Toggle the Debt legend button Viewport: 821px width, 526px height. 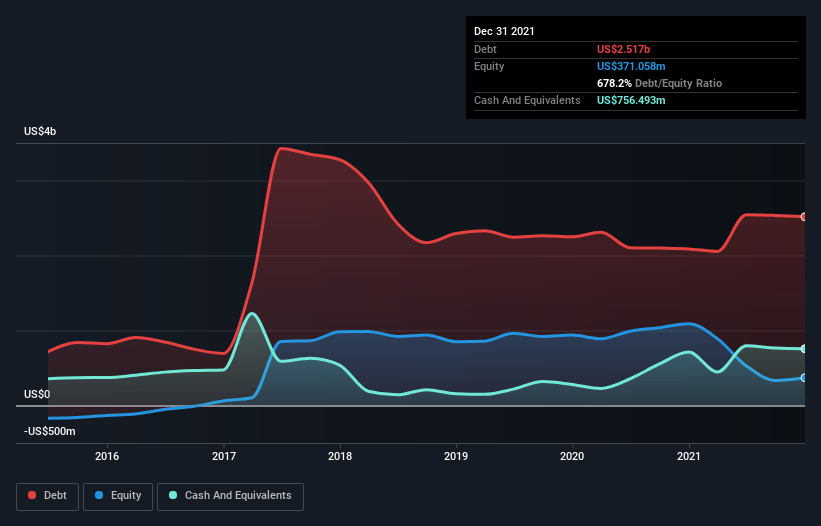[48, 496]
